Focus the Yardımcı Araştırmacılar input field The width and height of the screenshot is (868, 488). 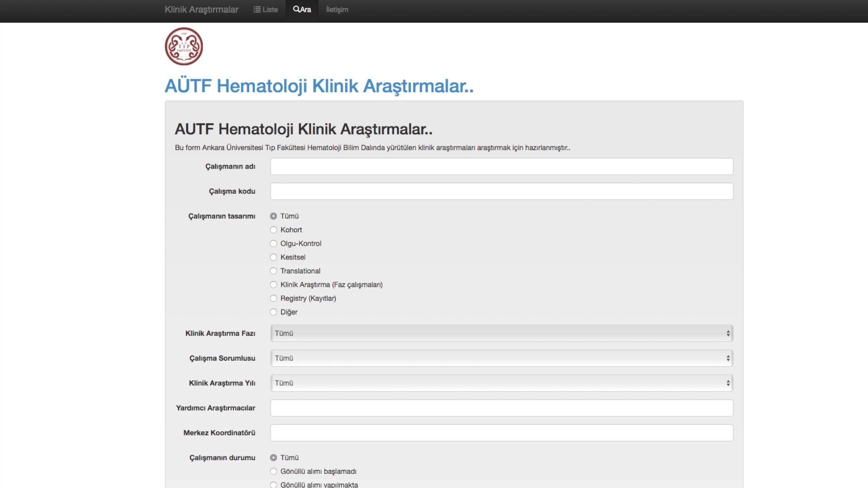click(x=502, y=408)
